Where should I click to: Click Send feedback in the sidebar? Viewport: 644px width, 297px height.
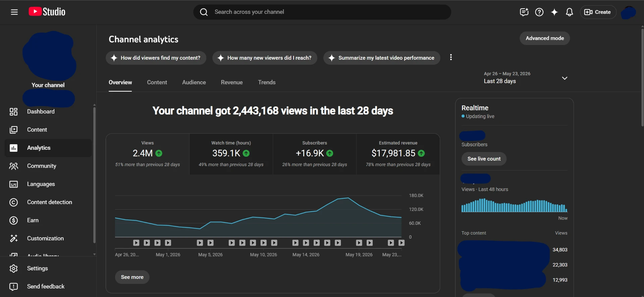click(x=48, y=286)
